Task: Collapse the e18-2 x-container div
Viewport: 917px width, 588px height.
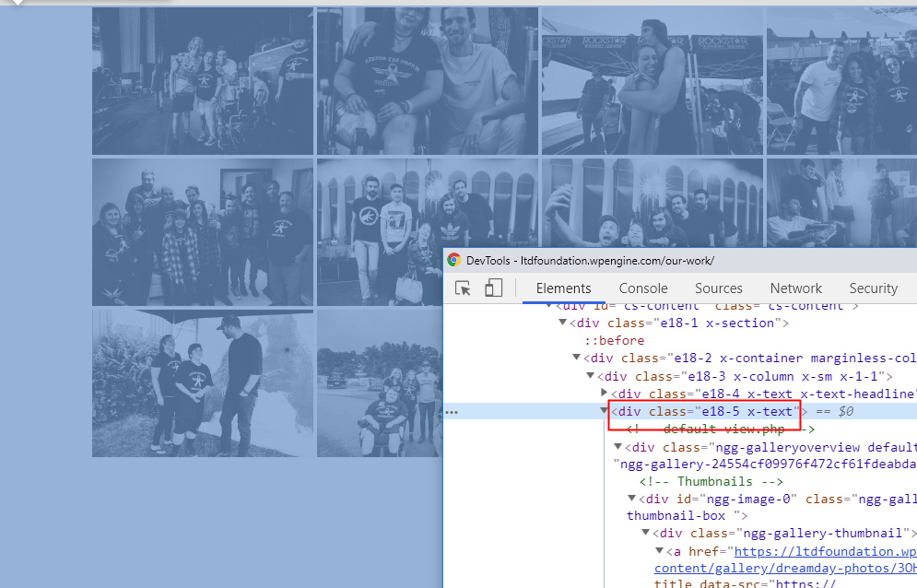Action: point(577,357)
